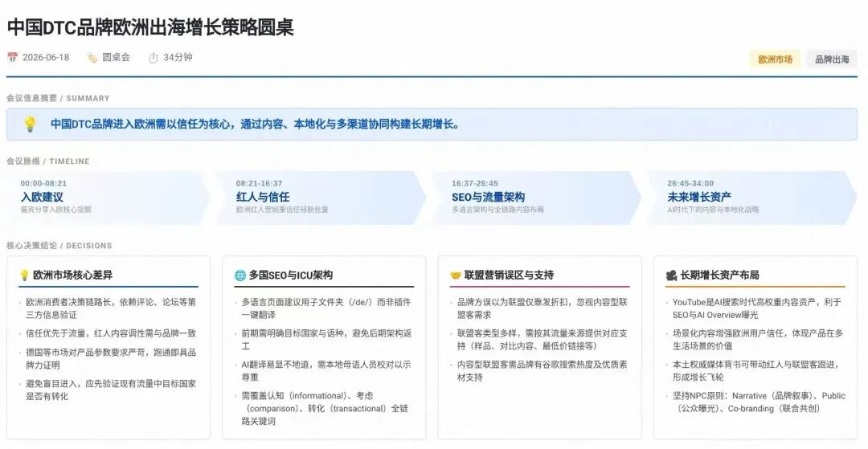Click the 会议脉络 / TIMELINE heading
The height and width of the screenshot is (449, 868).
click(x=48, y=161)
